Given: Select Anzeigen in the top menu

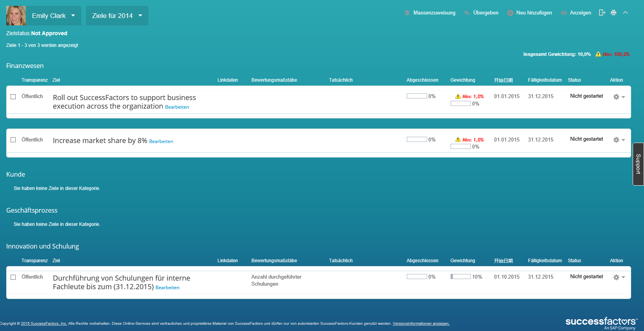Looking at the screenshot, I should (580, 13).
